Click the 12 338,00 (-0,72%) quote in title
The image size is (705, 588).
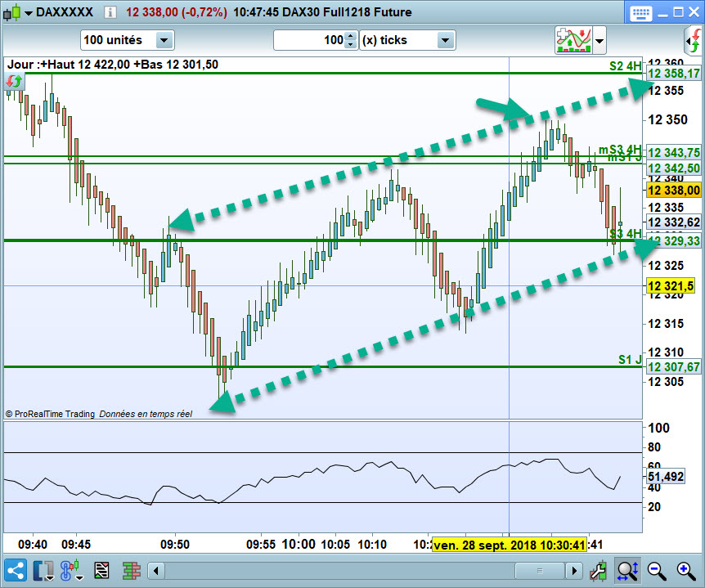click(x=177, y=12)
